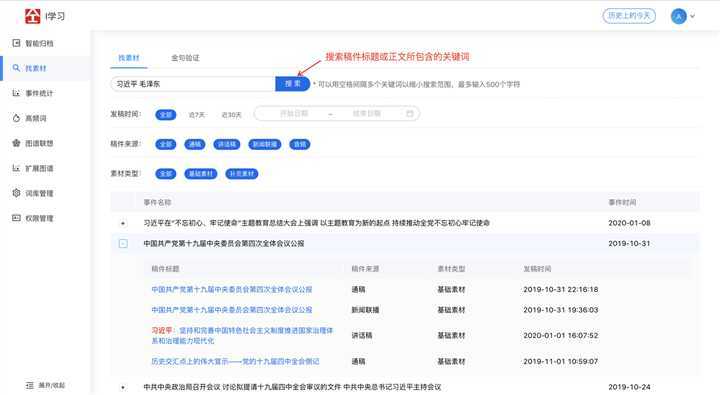
Task: Toggle the last 稿件来源 filter chip
Action: (x=300, y=144)
